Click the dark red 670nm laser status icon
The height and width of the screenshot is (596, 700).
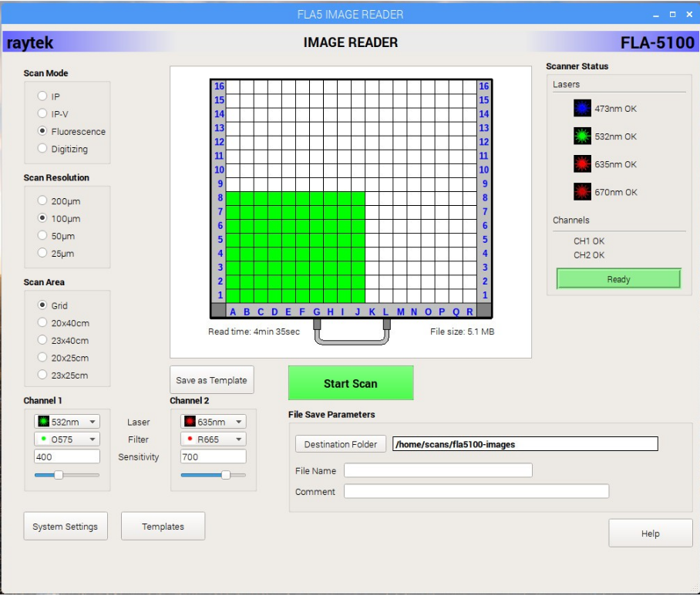(582, 192)
